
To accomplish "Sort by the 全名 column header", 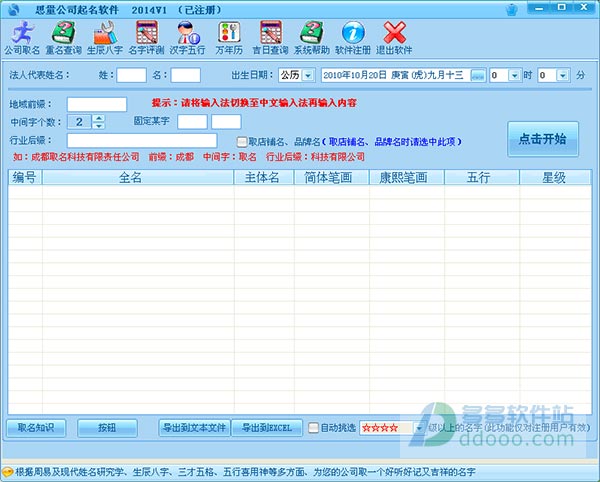I will (138, 177).
